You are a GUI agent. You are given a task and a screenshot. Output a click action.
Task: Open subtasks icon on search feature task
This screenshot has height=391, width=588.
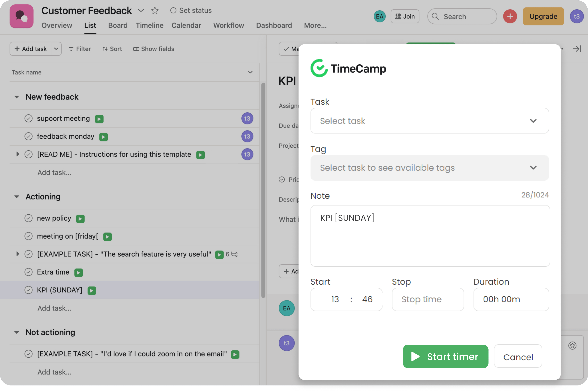point(234,254)
